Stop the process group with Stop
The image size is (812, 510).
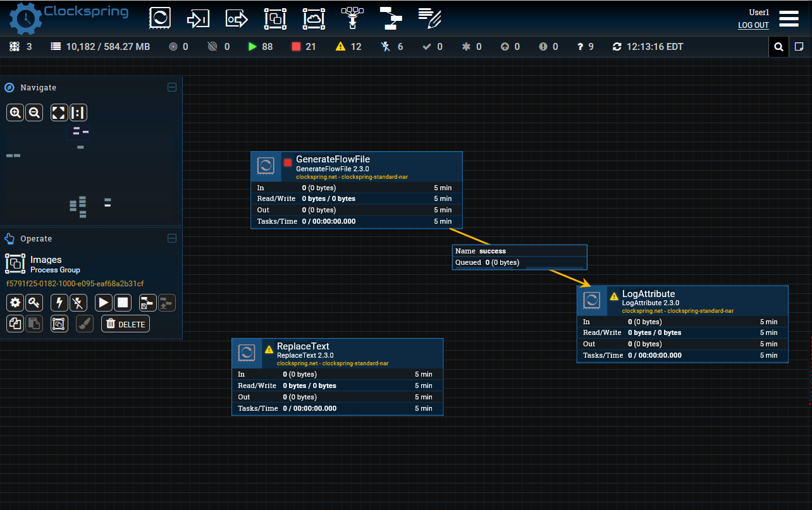[123, 302]
